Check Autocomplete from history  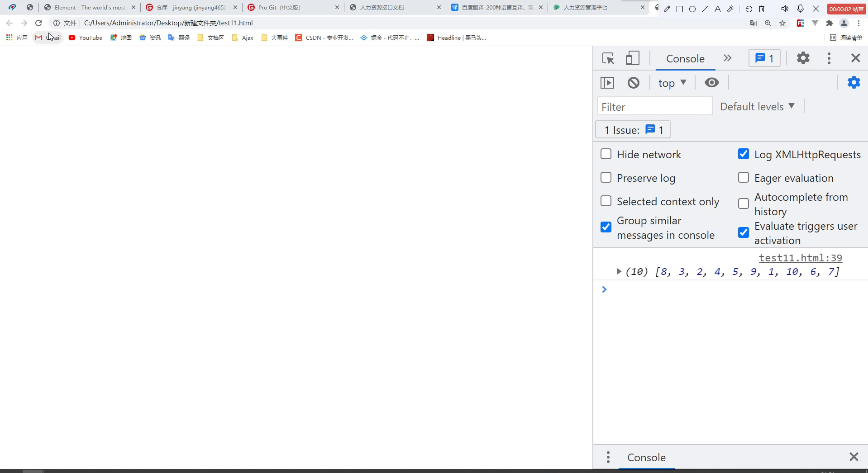[743, 203]
